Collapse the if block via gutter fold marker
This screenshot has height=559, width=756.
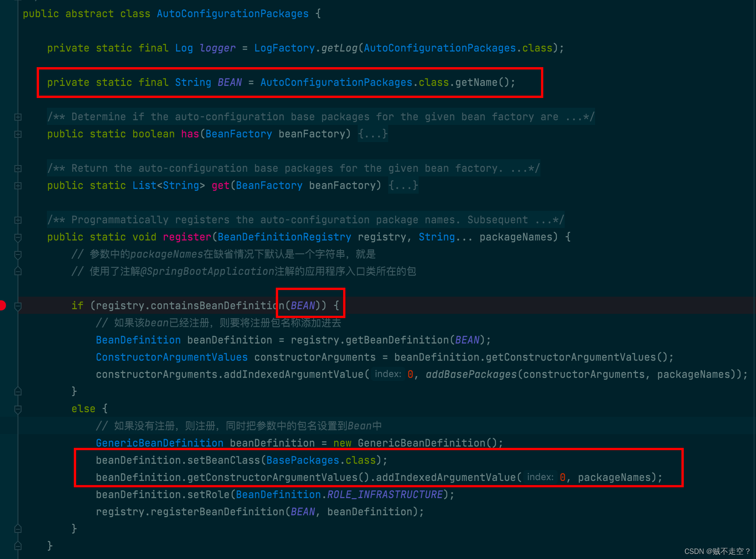(18, 306)
